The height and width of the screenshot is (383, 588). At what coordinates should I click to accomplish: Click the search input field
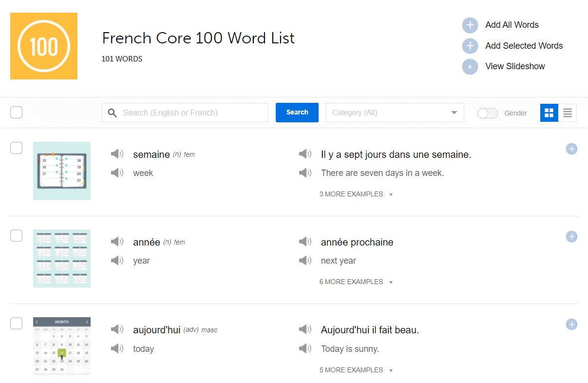[x=185, y=113]
